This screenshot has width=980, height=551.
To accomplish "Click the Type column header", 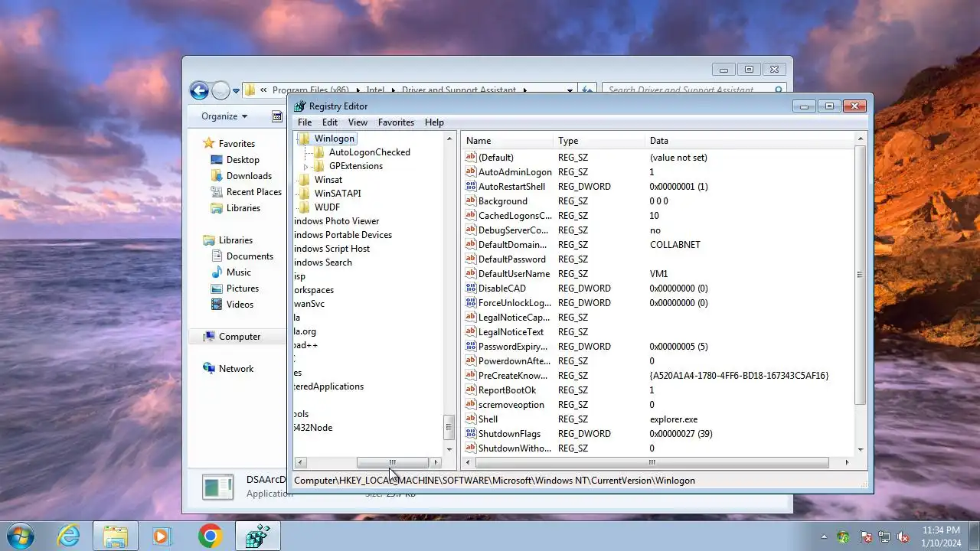I will (x=599, y=141).
